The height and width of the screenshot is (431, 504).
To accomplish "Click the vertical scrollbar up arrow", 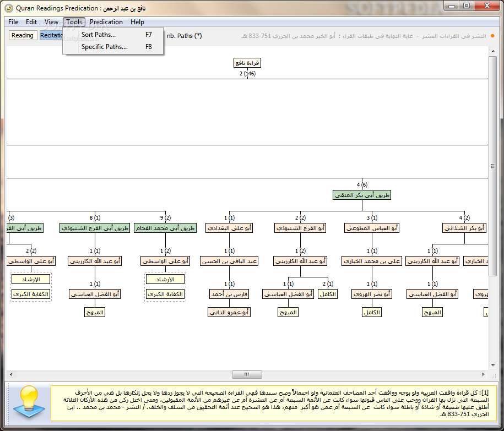I will coord(493,51).
